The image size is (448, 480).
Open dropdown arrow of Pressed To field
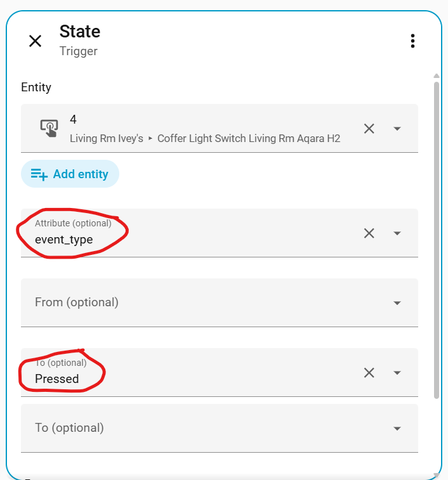point(397,373)
